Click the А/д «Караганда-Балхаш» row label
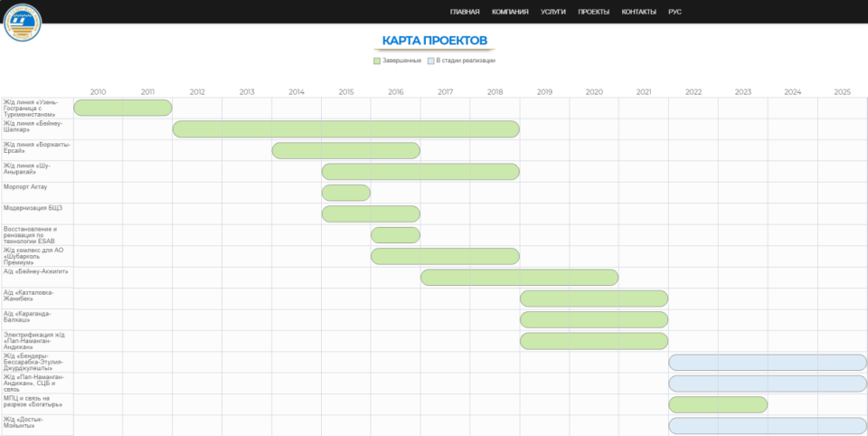The width and height of the screenshot is (868, 436). pyautogui.click(x=27, y=317)
